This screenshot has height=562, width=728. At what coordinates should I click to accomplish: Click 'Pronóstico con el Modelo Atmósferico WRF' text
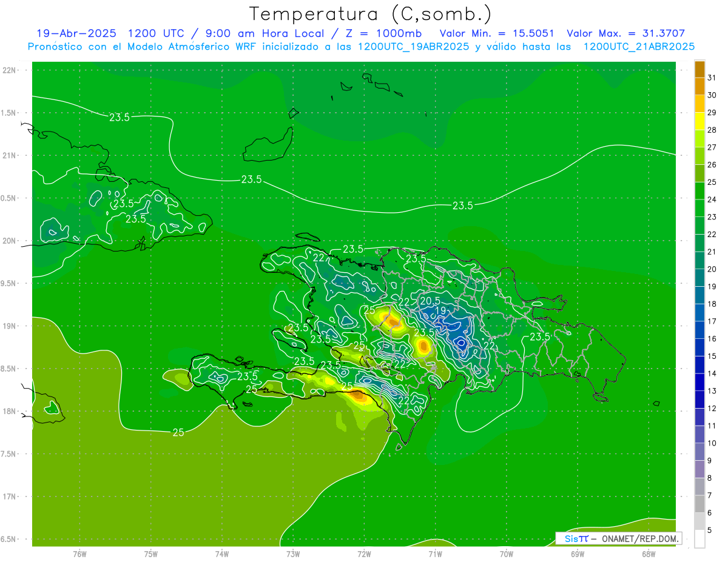pyautogui.click(x=143, y=46)
